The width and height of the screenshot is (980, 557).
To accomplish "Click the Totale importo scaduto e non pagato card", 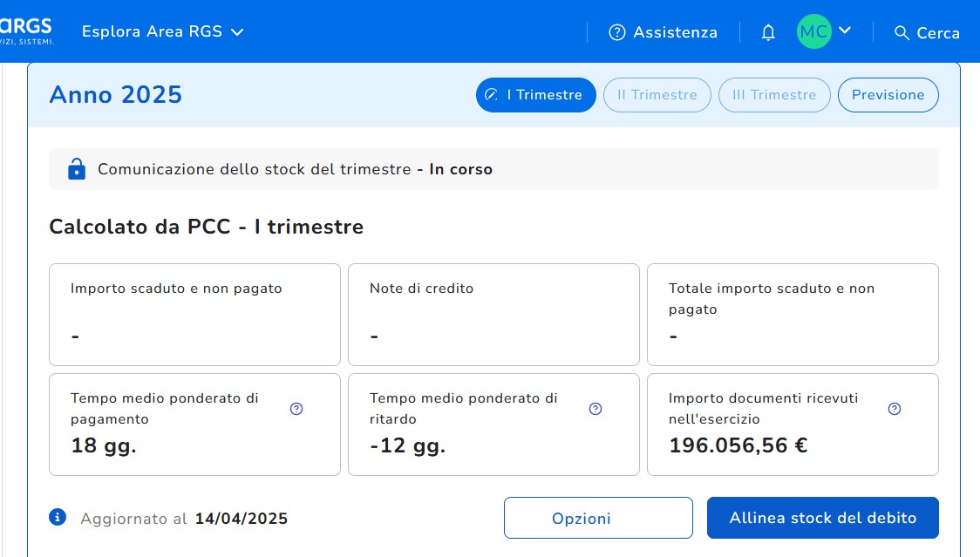I will (x=793, y=315).
